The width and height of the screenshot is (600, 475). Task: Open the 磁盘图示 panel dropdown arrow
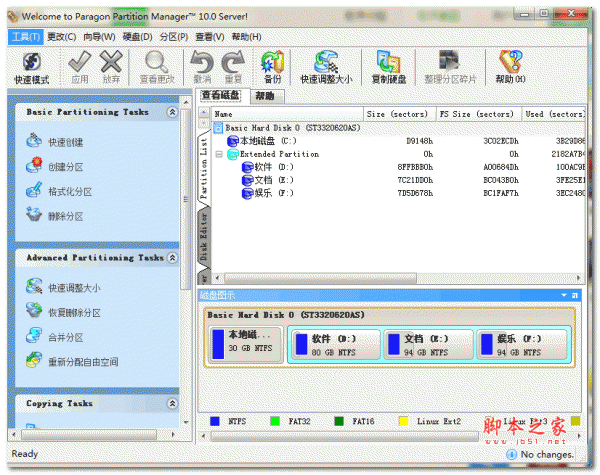point(564,295)
